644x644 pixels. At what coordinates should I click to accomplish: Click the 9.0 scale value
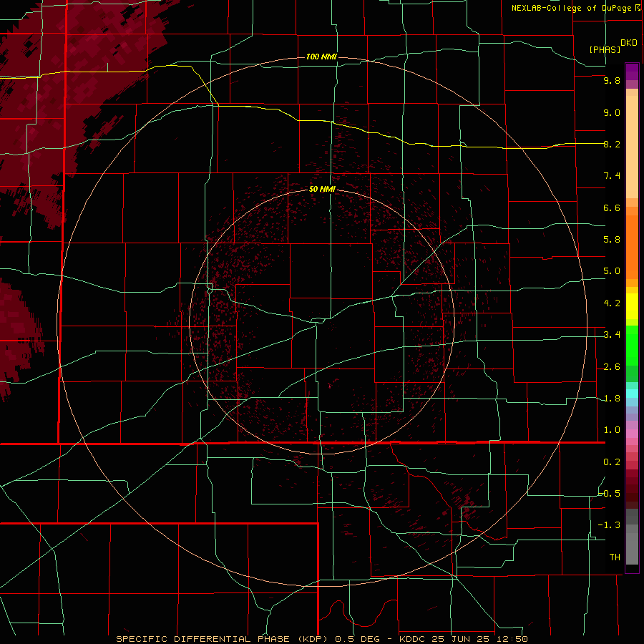tap(612, 113)
